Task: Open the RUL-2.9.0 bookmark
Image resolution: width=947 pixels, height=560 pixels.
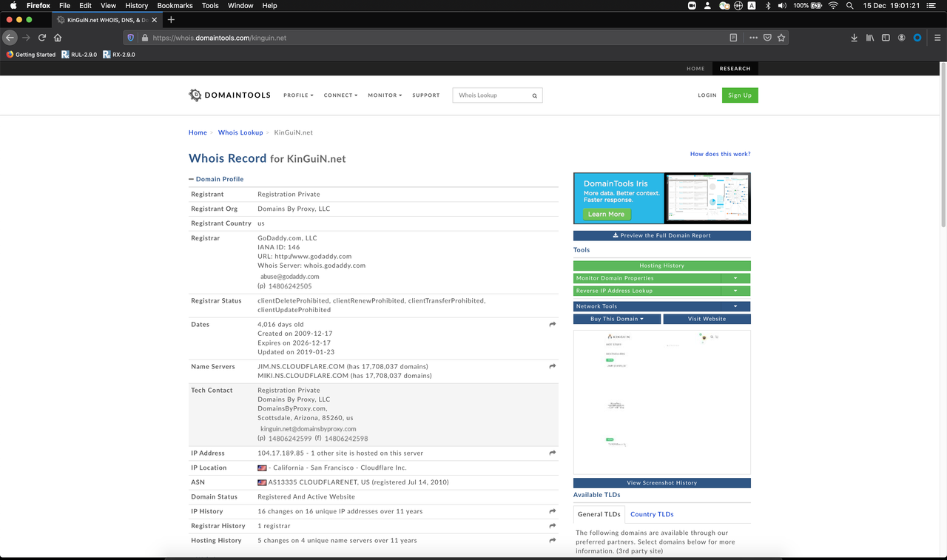Action: (79, 55)
